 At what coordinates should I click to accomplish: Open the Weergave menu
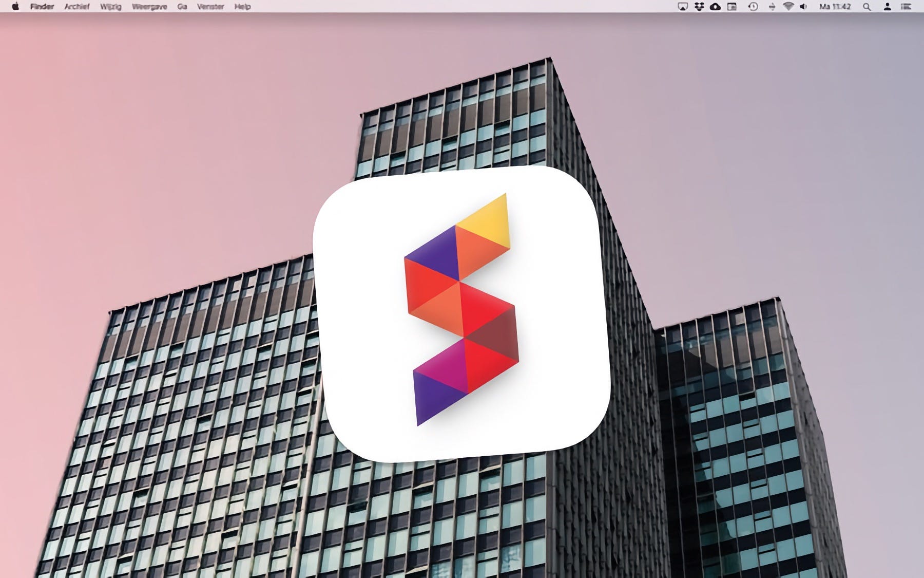[149, 7]
